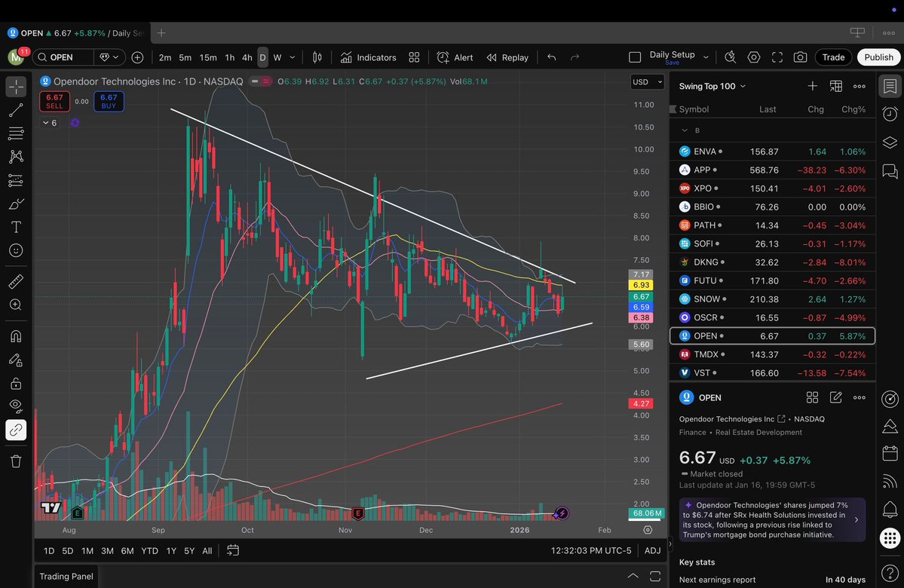Toggle the hide all drawings eye icon

click(16, 406)
